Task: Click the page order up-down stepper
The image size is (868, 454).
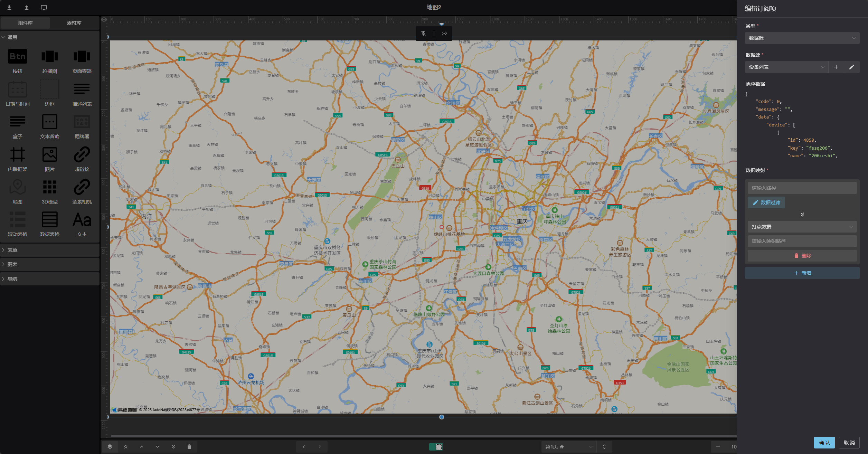Action: [x=604, y=446]
